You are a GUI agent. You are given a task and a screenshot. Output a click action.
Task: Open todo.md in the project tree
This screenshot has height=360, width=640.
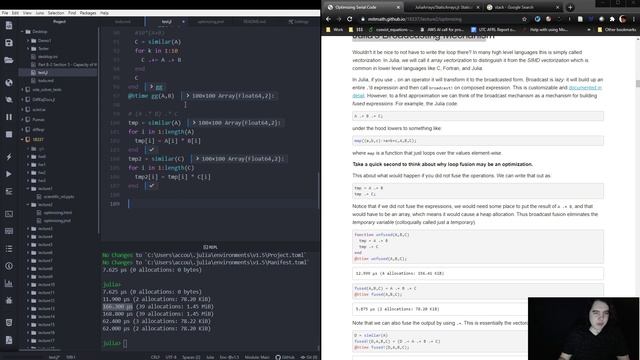click(x=46, y=81)
